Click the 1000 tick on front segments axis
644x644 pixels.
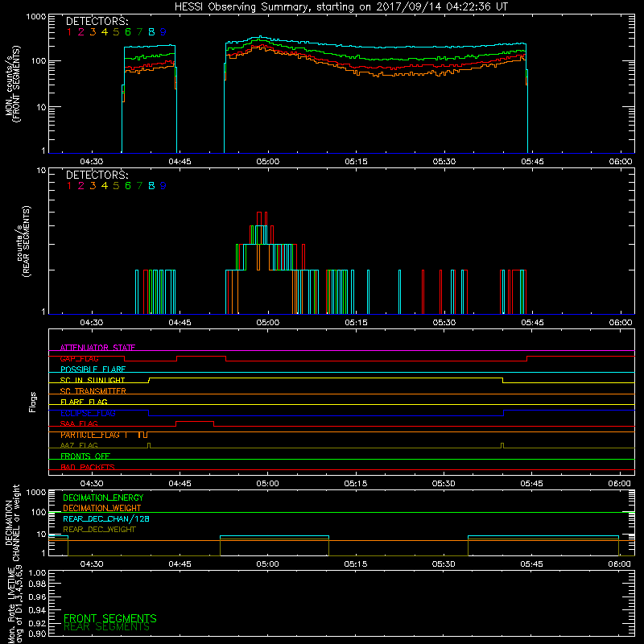coord(36,17)
